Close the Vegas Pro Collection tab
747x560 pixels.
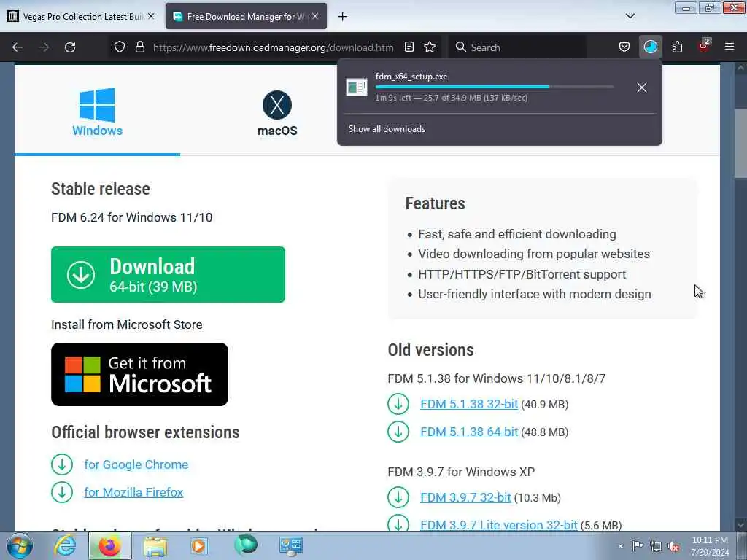[151, 16]
